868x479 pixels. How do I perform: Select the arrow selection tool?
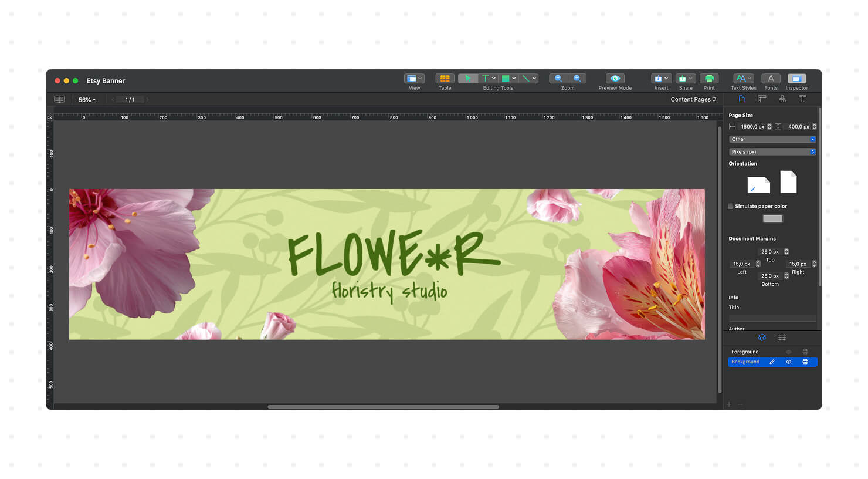coord(467,79)
